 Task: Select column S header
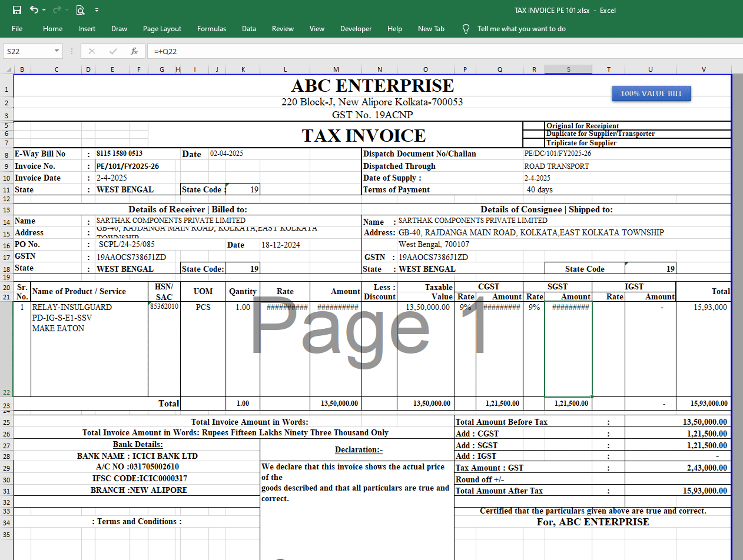568,70
